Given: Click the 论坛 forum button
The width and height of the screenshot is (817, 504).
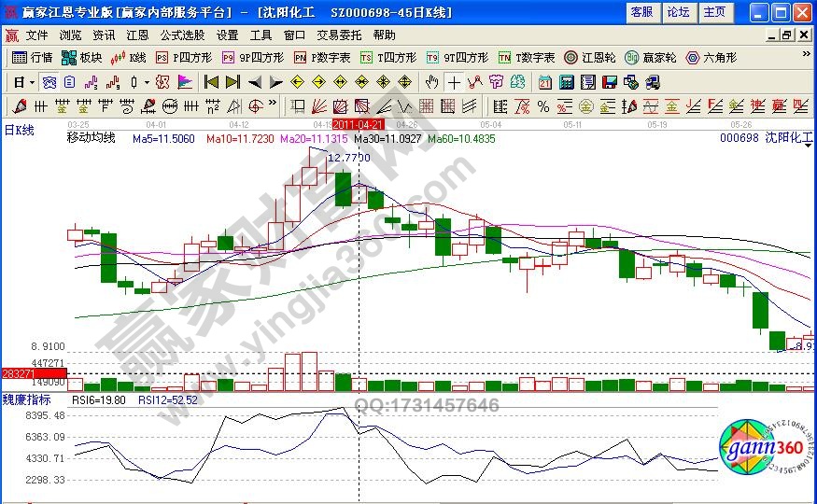Looking at the screenshot, I should (678, 12).
